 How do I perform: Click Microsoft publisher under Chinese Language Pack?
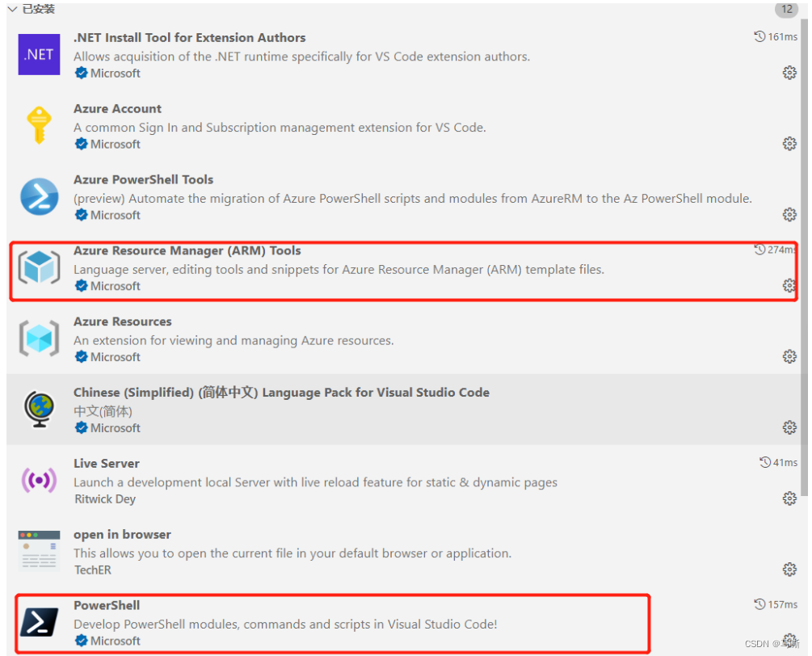115,427
